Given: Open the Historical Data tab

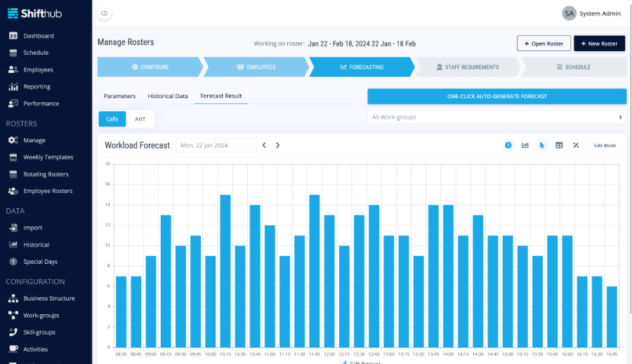Looking at the screenshot, I should pyautogui.click(x=168, y=96).
